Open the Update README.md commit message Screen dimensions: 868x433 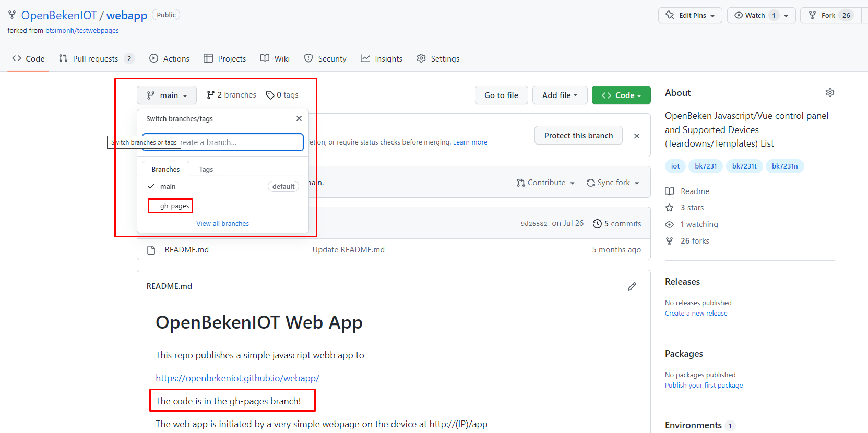click(348, 249)
